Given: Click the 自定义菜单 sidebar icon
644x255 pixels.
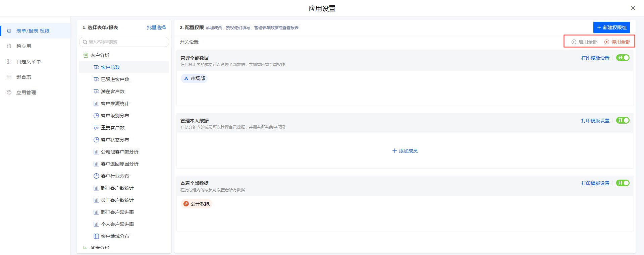Looking at the screenshot, I should point(9,62).
